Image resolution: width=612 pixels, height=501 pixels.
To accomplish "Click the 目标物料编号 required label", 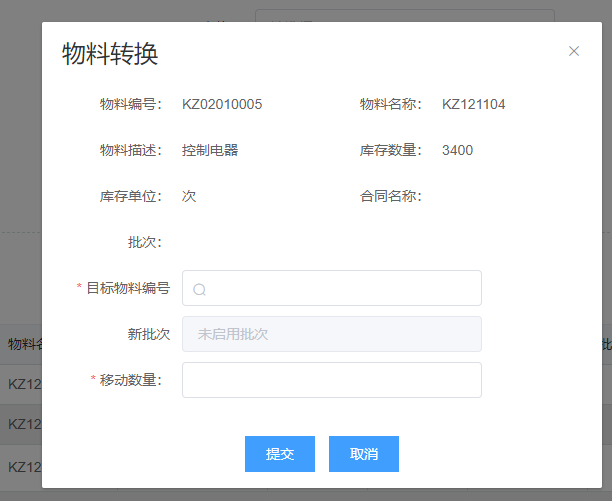I will pos(127,288).
